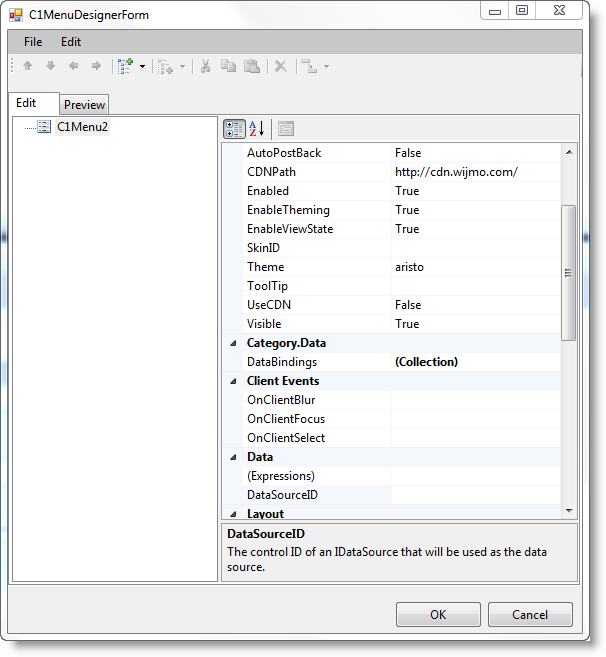Image resolution: width=606 pixels, height=657 pixels.
Task: Switch property grid to Categorized view
Action: click(x=234, y=129)
